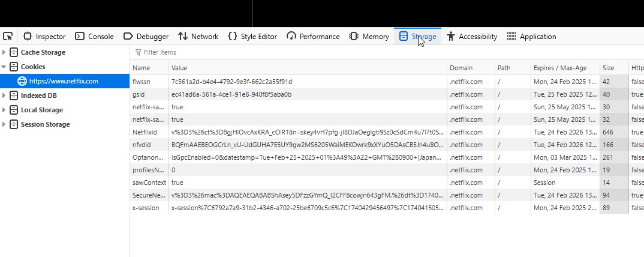This screenshot has height=257, width=644.
Task: Click the size value 166
Action: point(608,145)
